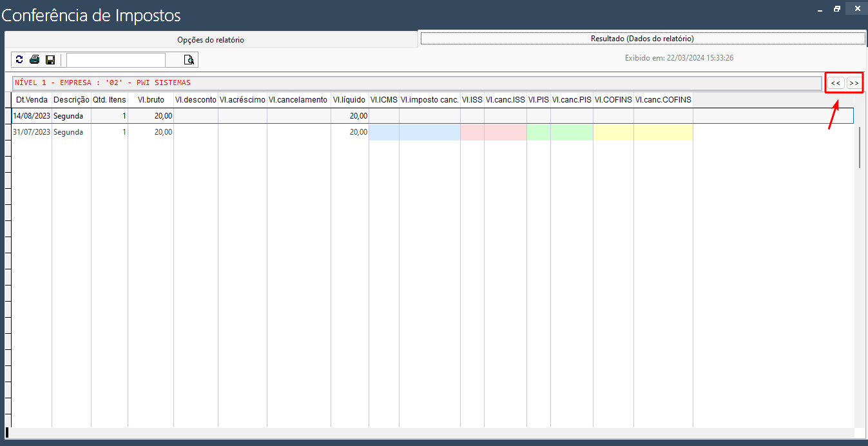Click the vertical scrollbar of the grid

(x=859, y=147)
